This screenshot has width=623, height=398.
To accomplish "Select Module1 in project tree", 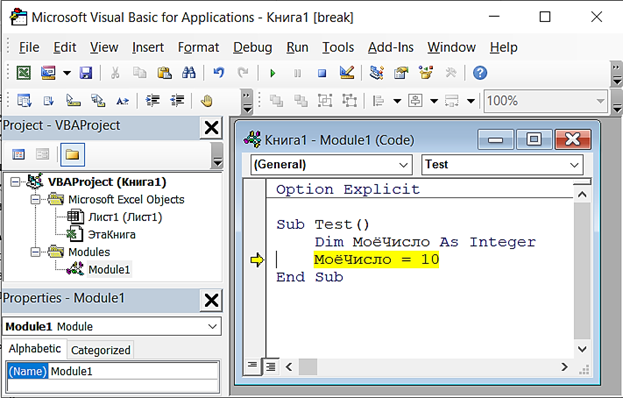I will pos(109,270).
